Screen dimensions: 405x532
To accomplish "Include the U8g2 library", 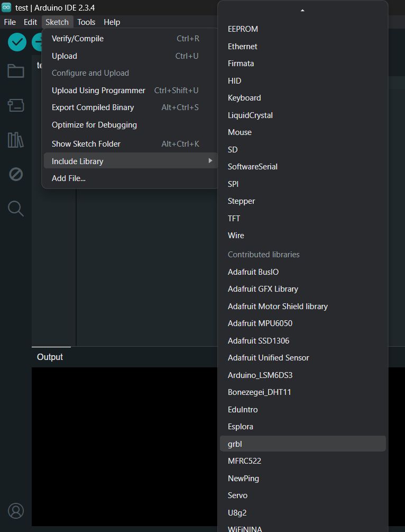I will (302, 512).
